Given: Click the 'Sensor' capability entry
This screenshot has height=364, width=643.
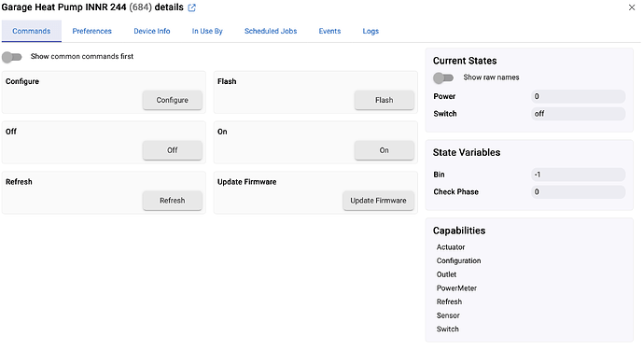Looking at the screenshot, I should point(448,315).
